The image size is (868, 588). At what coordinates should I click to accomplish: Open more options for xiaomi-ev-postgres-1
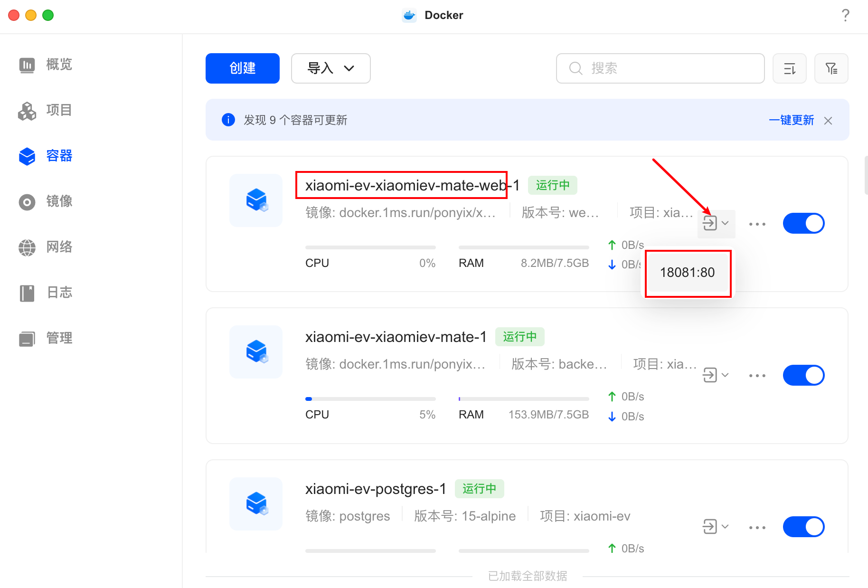(x=757, y=527)
